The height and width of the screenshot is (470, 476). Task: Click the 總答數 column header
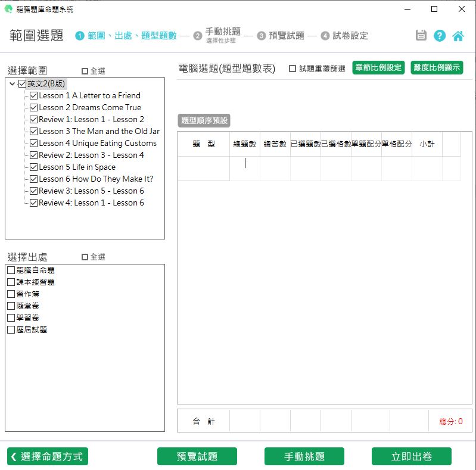tap(275, 144)
